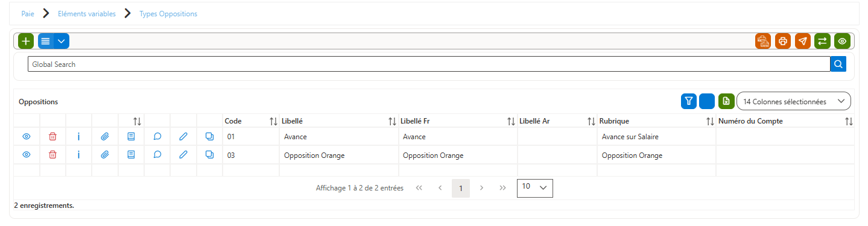Click the orange print icon
The width and height of the screenshot is (868, 226).
click(783, 41)
